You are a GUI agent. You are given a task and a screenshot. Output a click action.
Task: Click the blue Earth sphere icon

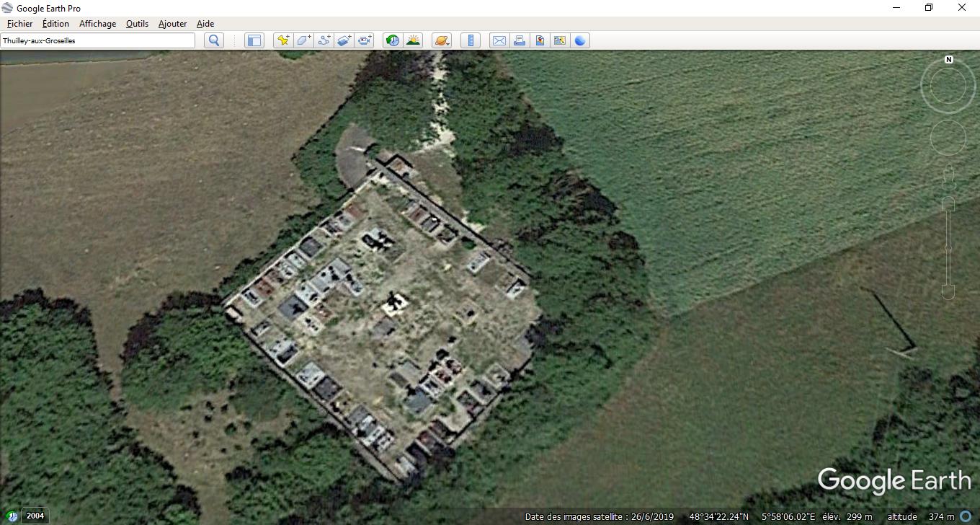(580, 40)
